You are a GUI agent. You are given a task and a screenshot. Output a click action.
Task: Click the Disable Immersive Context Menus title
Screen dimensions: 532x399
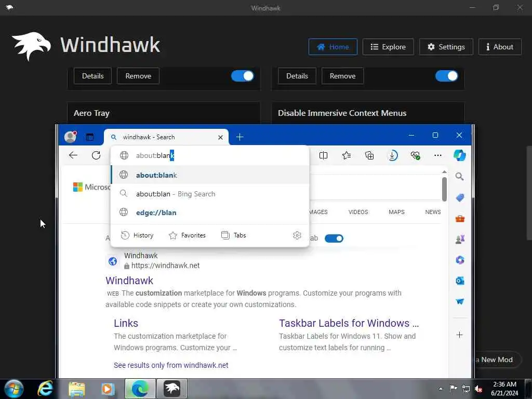point(342,113)
